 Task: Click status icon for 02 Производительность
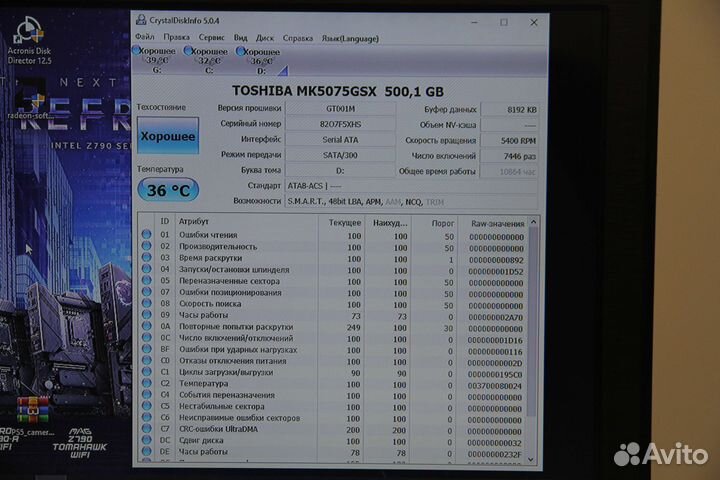pos(146,246)
